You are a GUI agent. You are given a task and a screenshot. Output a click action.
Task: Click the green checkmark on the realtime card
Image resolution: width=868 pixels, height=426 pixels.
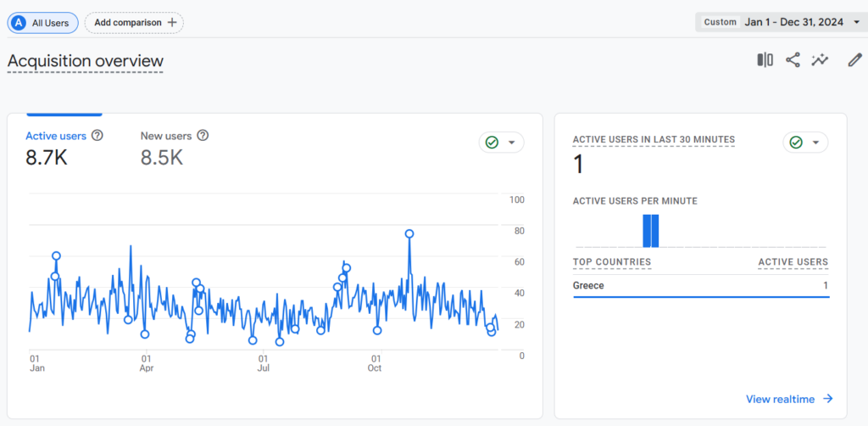coord(795,143)
